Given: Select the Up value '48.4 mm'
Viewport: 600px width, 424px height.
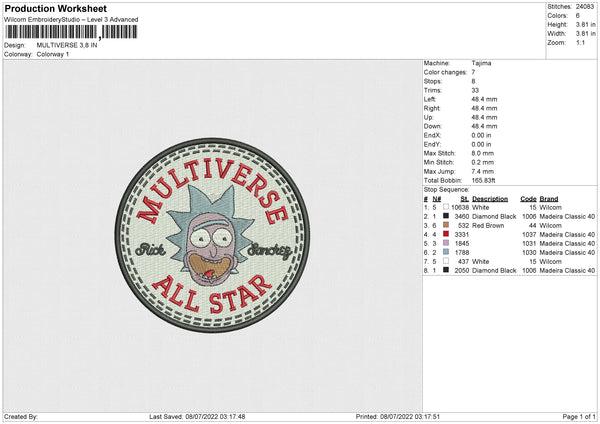Looking at the screenshot, I should [484, 117].
